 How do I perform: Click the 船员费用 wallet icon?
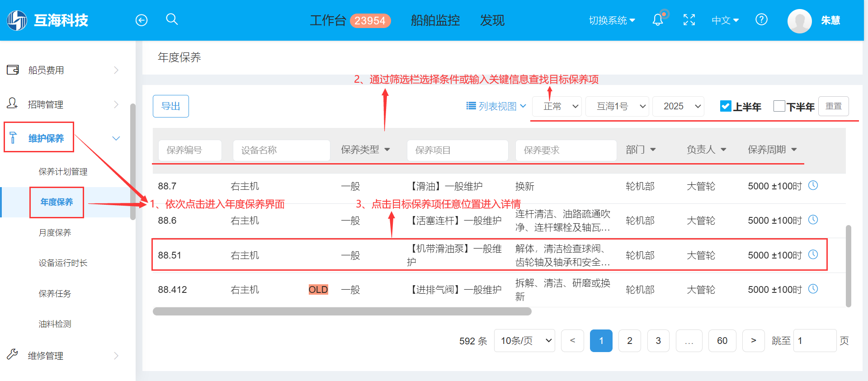pyautogui.click(x=13, y=70)
